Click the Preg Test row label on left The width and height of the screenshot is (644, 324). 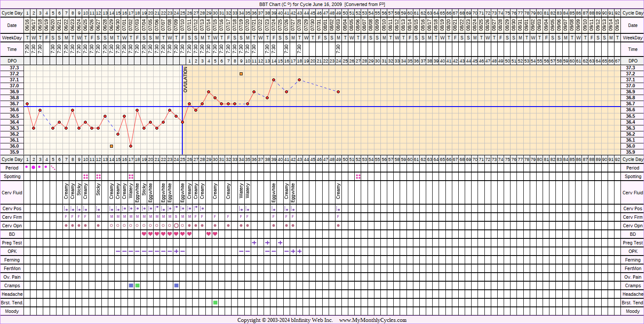(x=12, y=243)
